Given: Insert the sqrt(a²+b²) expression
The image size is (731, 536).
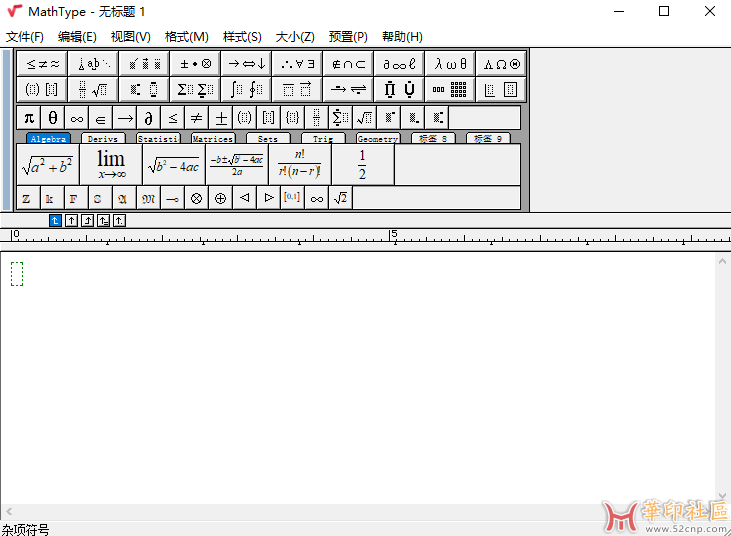Looking at the screenshot, I should [48, 165].
